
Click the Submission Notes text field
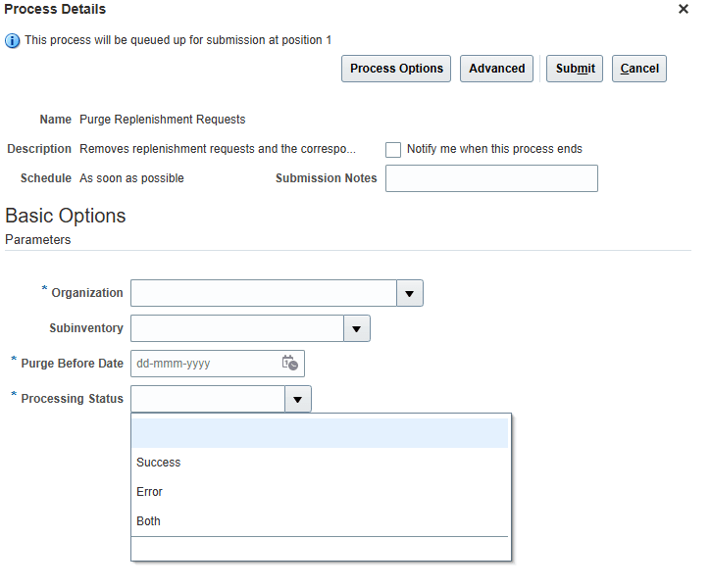(x=491, y=178)
